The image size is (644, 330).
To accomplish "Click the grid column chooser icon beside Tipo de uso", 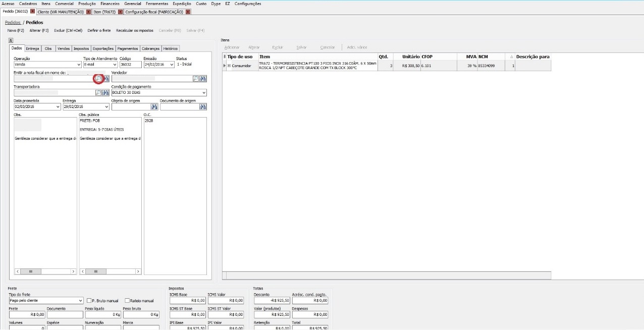I will click(x=225, y=57).
